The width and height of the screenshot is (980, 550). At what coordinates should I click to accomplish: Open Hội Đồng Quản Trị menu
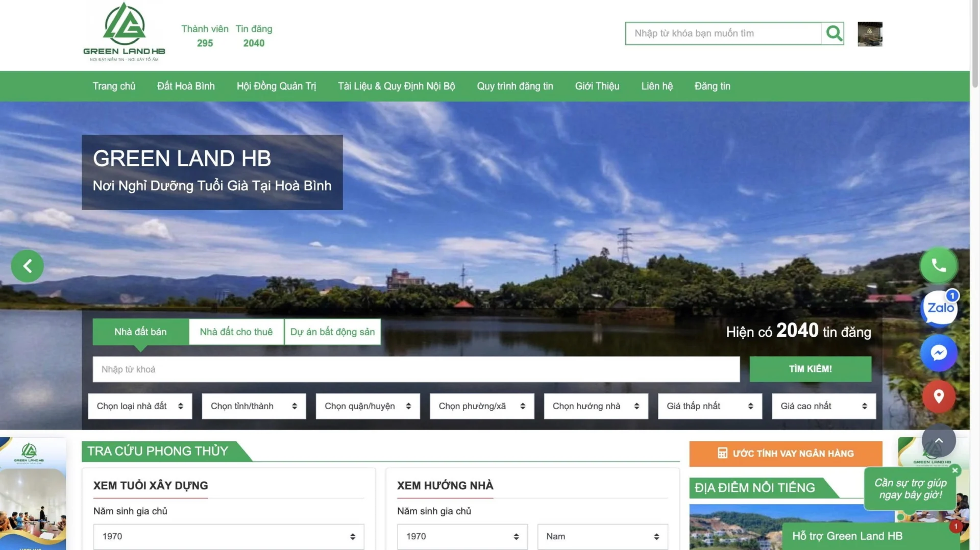276,86
